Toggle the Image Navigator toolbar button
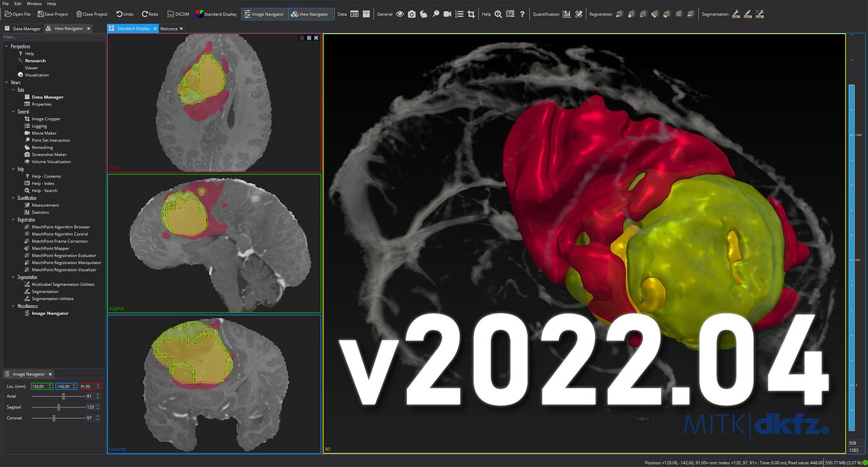The width and height of the screenshot is (868, 467). pos(264,14)
